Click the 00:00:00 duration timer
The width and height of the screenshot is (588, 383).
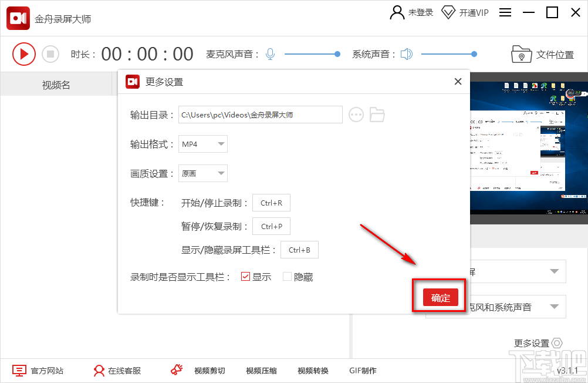tap(147, 54)
